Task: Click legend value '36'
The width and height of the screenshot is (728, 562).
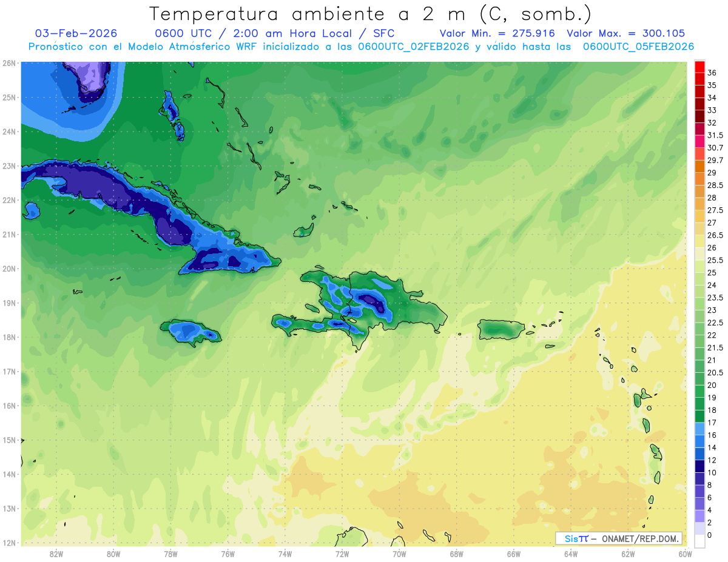Action: tap(712, 72)
